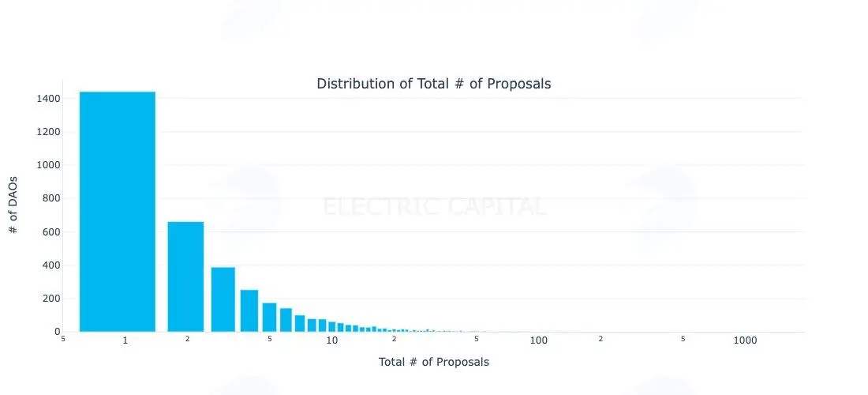Screen dimensions: 868x395
Task: Click the 1 x-axis tick label
Action: (x=125, y=340)
